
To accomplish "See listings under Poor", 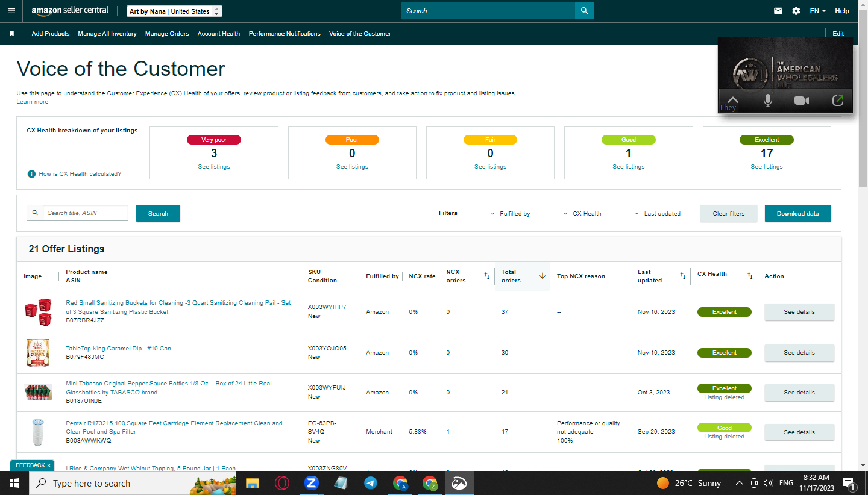I will (x=352, y=167).
